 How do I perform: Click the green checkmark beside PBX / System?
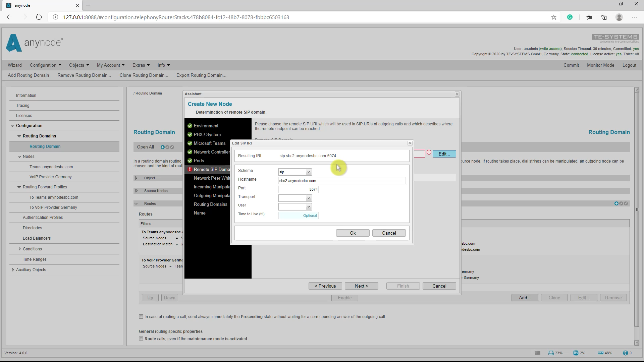pos(190,134)
